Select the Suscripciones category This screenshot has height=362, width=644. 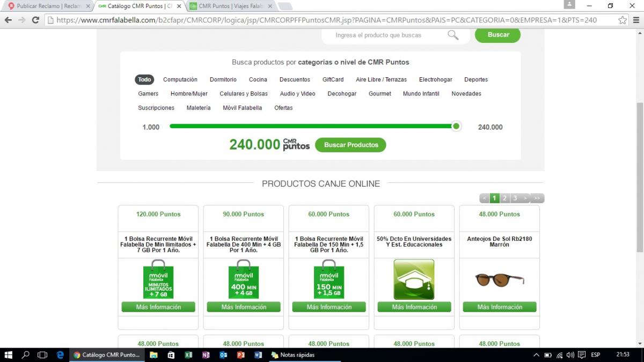tap(156, 108)
